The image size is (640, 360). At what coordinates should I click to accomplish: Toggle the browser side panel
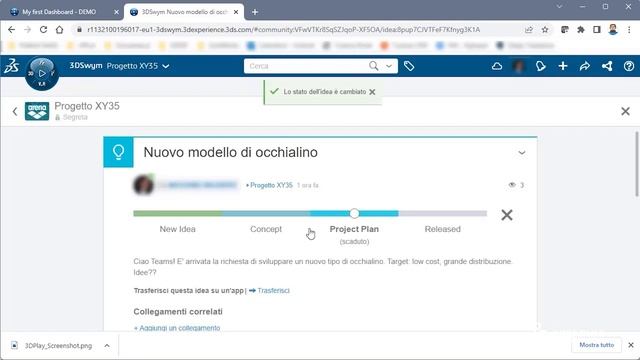pos(597,30)
